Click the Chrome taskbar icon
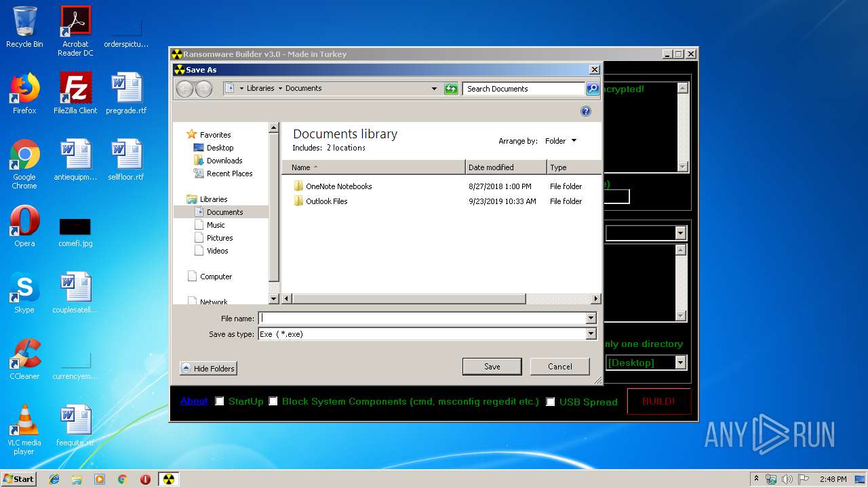The width and height of the screenshot is (868, 488). pos(123,479)
